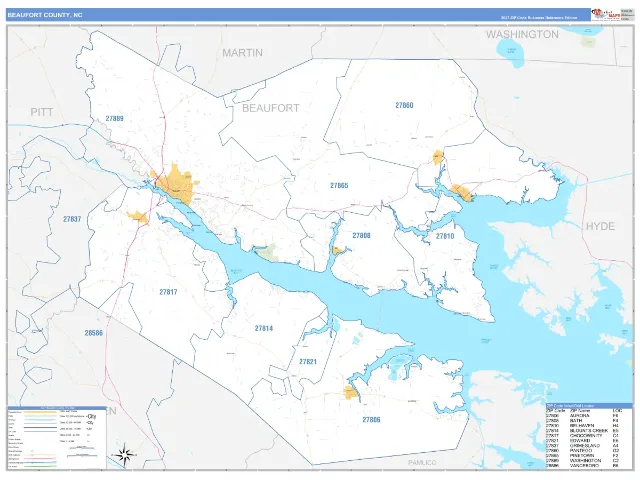The image size is (640, 480).
Task: Select ZIP code 27889 on the map
Action: (x=114, y=119)
